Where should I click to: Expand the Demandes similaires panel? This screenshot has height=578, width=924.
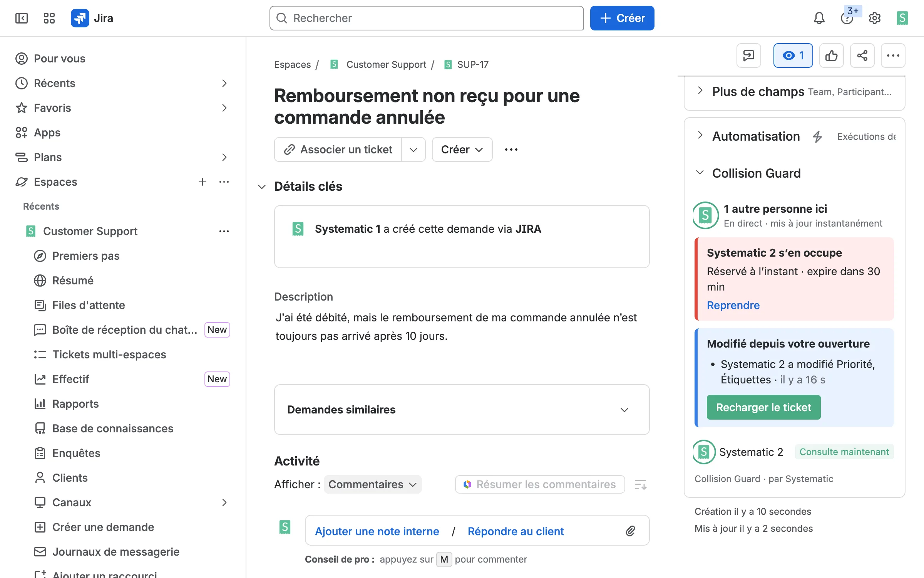[624, 410]
